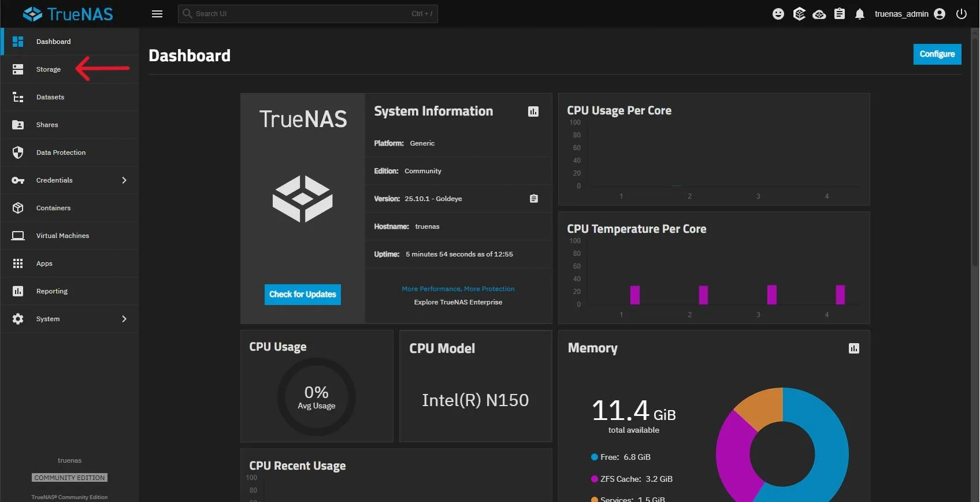Image resolution: width=980 pixels, height=502 pixels.
Task: Click the Reporting chart icon
Action: 18,291
